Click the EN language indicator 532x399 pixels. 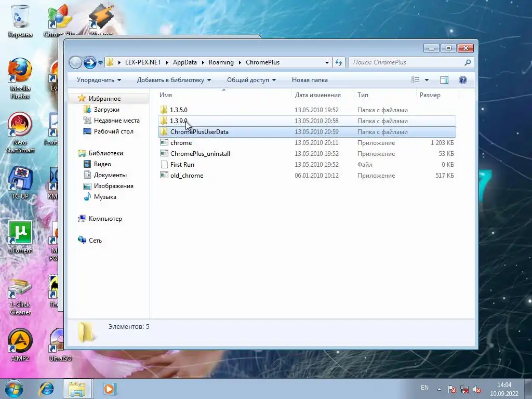424,388
